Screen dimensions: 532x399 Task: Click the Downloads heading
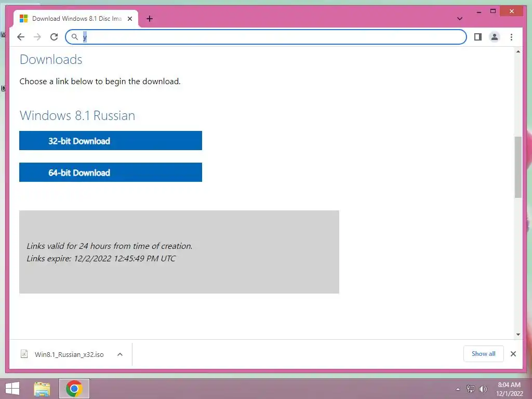(x=51, y=59)
